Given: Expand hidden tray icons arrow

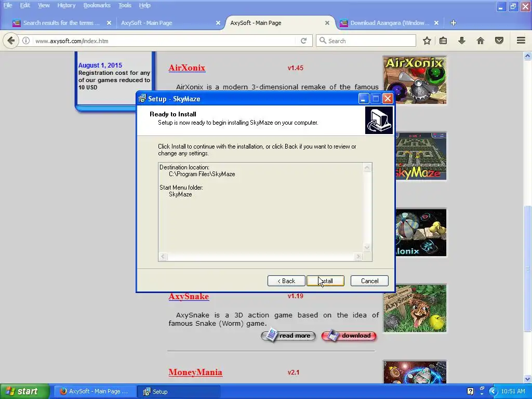Looking at the screenshot, I should click(493, 391).
